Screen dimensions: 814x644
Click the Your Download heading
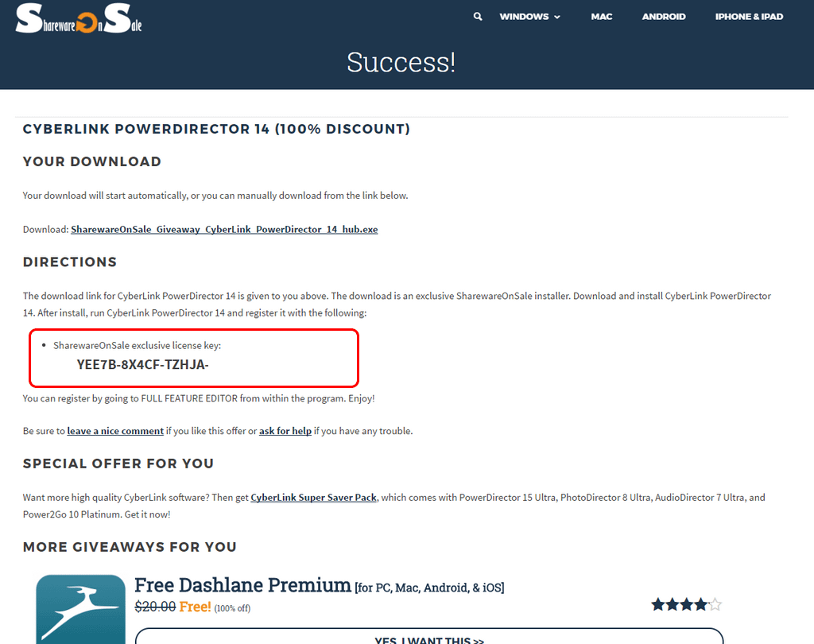tap(92, 161)
